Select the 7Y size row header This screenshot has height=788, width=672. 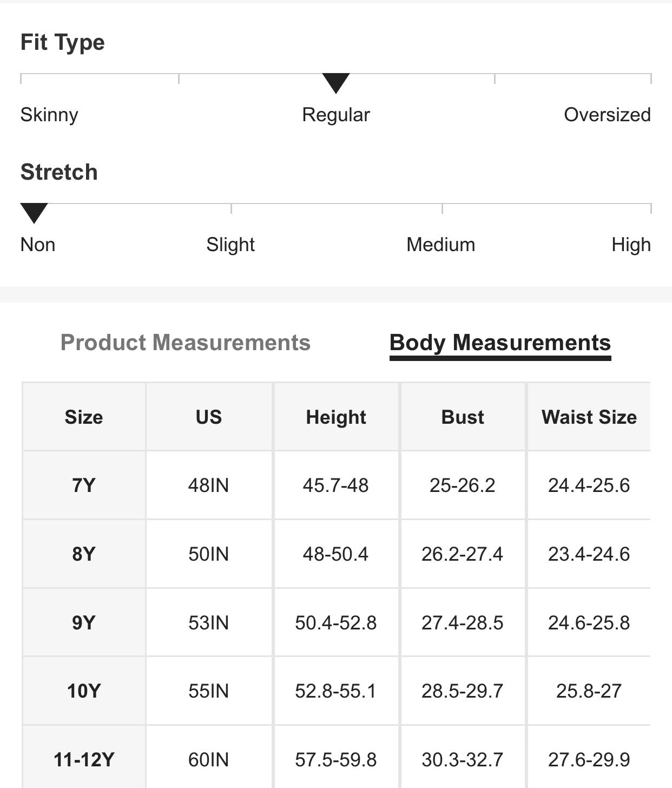pyautogui.click(x=84, y=485)
